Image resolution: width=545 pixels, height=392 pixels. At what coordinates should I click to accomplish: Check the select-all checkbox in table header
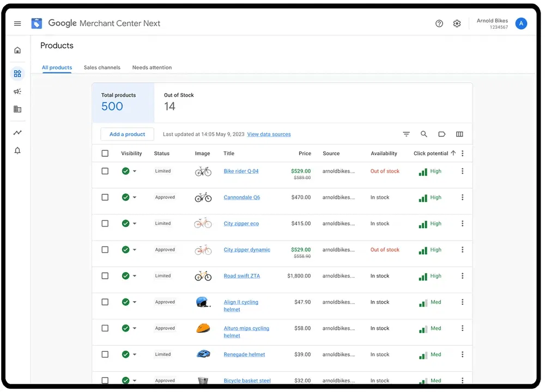pyautogui.click(x=105, y=154)
